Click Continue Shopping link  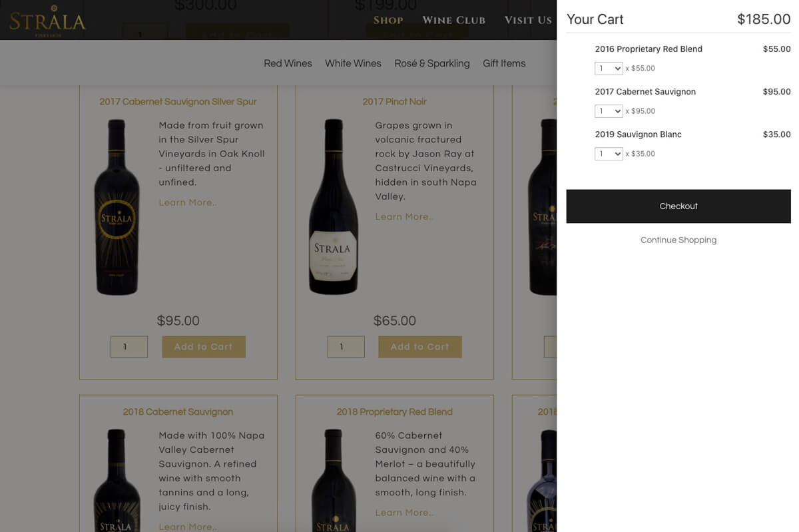coord(678,240)
